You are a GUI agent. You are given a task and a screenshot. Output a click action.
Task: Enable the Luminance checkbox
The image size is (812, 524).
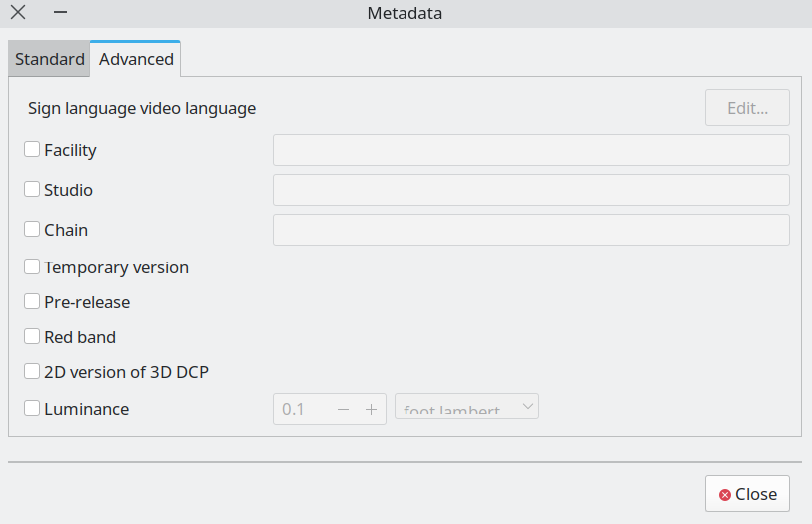pos(33,408)
